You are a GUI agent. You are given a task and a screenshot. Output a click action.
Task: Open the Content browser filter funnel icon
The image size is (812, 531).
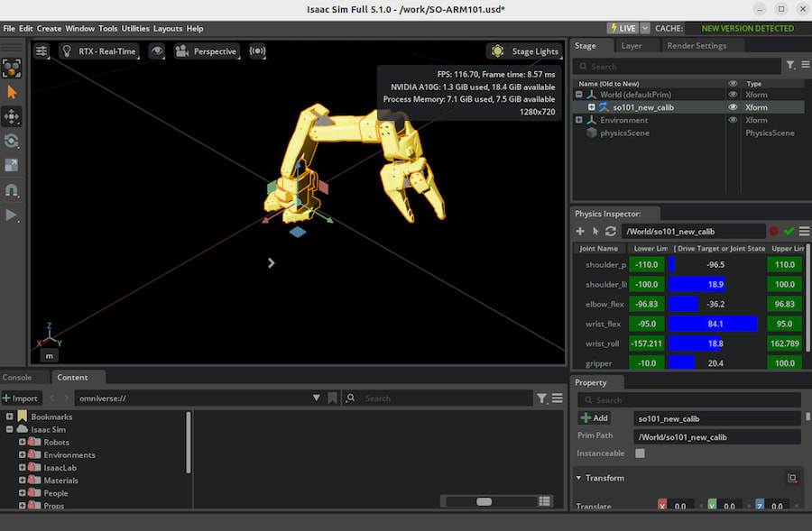541,398
